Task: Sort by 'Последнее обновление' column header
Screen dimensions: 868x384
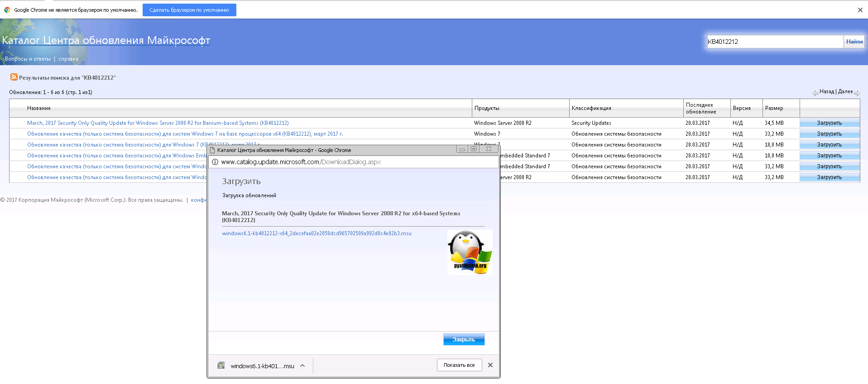Action: [x=701, y=108]
